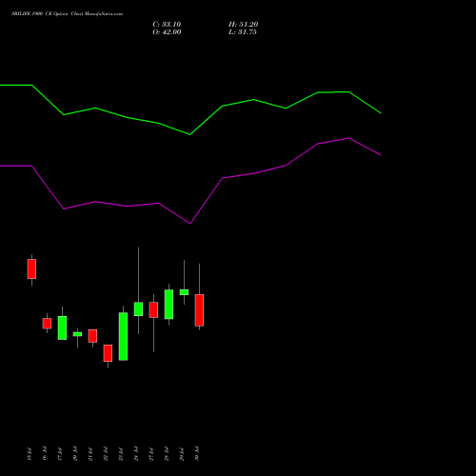
Task: Select the 29 Jul date label
Action: point(182,453)
